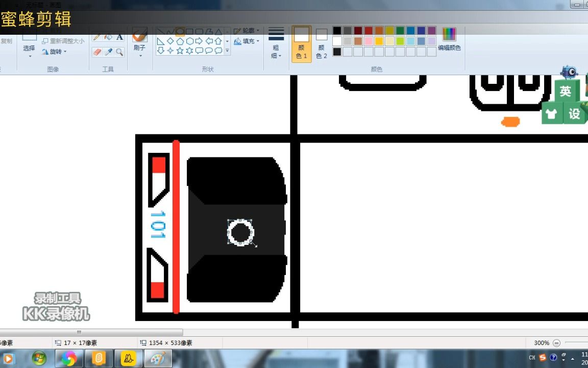This screenshot has height=368, width=588.
Task: Choose the light turquoise color swatch
Action: pyautogui.click(x=410, y=41)
